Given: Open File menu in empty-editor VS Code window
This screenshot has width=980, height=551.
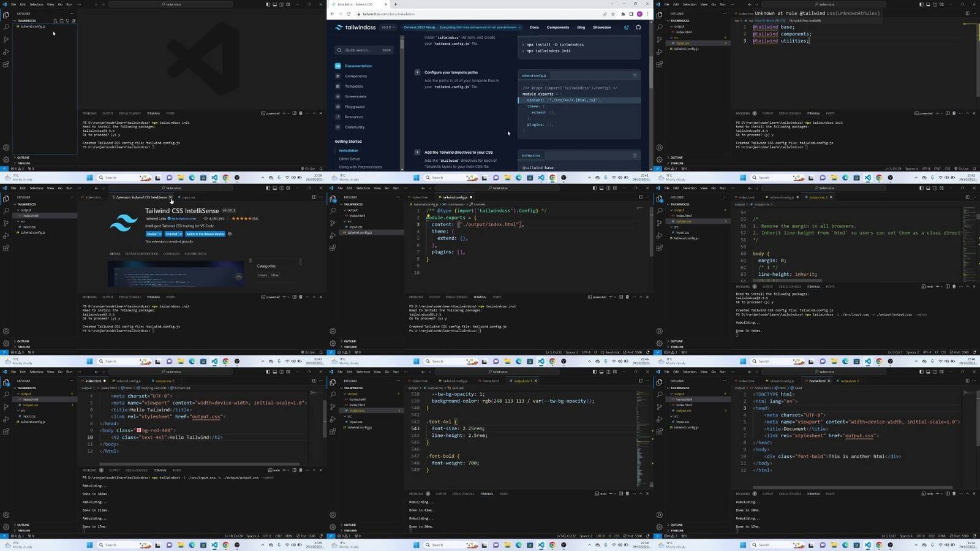Looking at the screenshot, I should tap(13, 4).
